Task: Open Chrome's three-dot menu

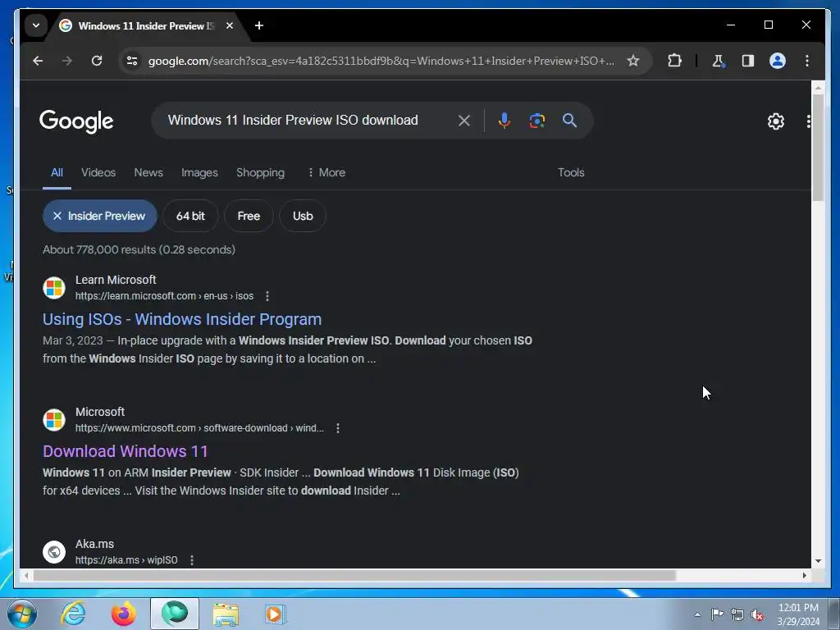Action: coord(807,61)
